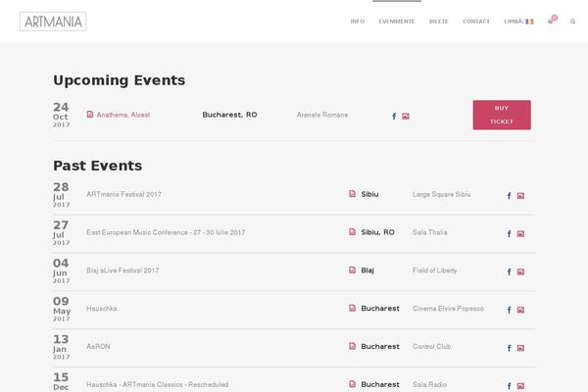Click Control Club venue text
Viewport: 588px width, 392px height.
(x=431, y=347)
